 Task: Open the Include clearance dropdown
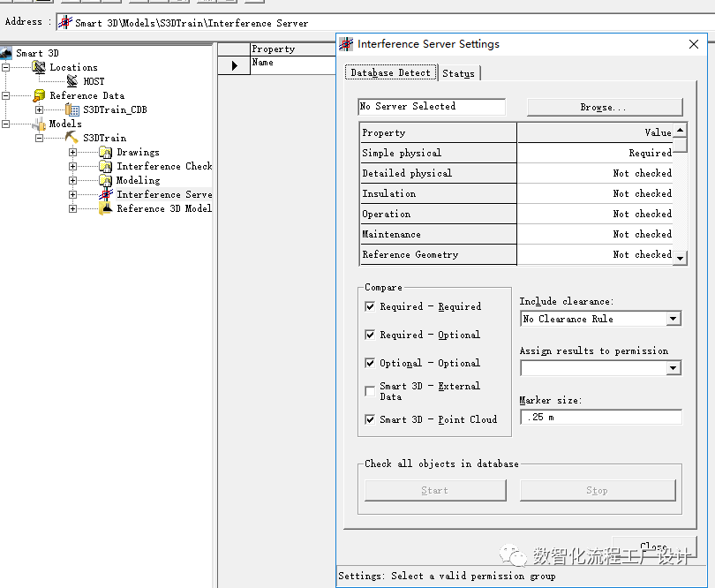pos(673,319)
